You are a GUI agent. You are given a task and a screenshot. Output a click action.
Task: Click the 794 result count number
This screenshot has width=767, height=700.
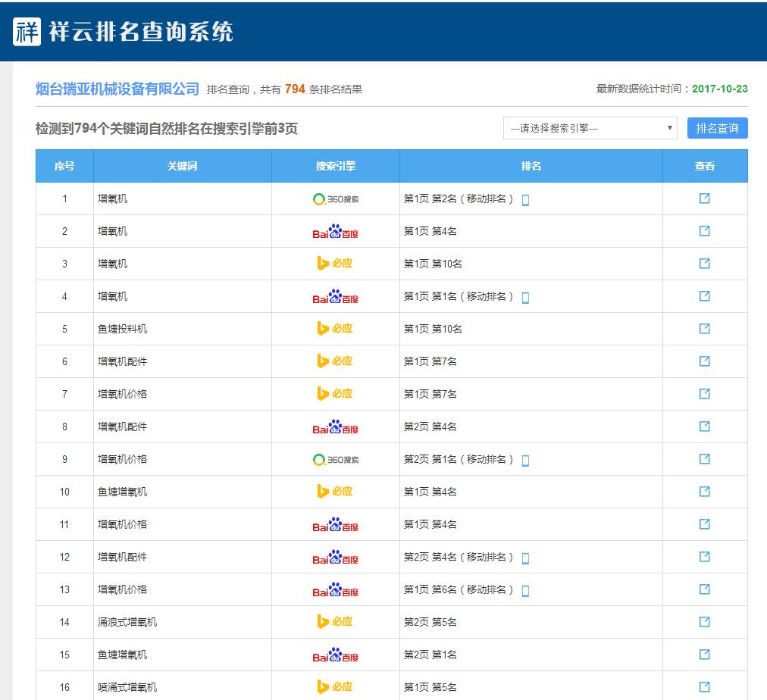(x=295, y=89)
